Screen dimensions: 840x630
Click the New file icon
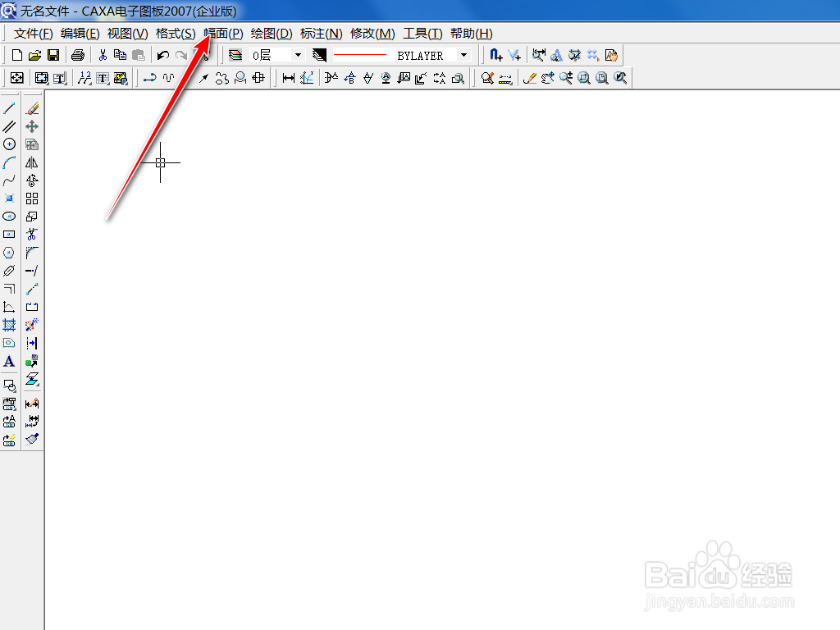17,55
